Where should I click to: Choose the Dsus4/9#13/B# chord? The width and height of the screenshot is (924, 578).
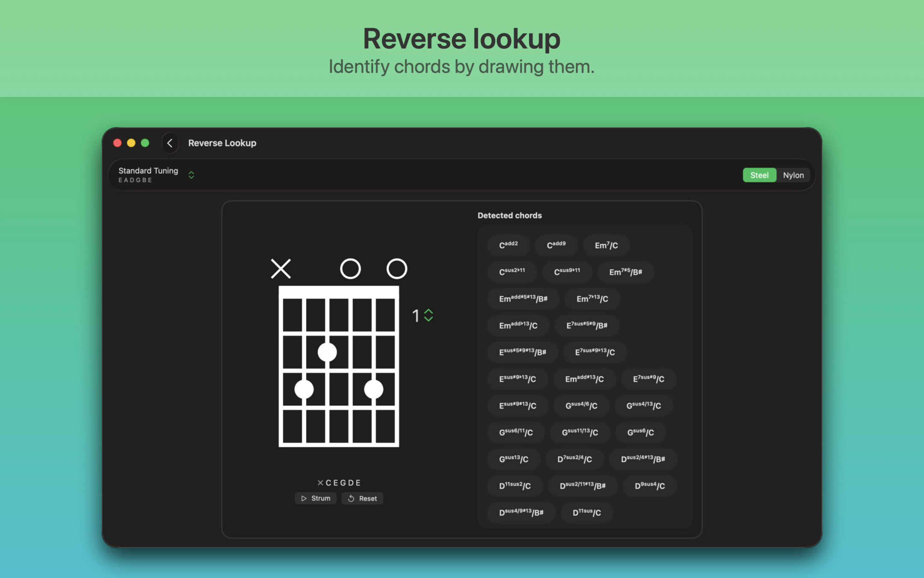click(521, 512)
